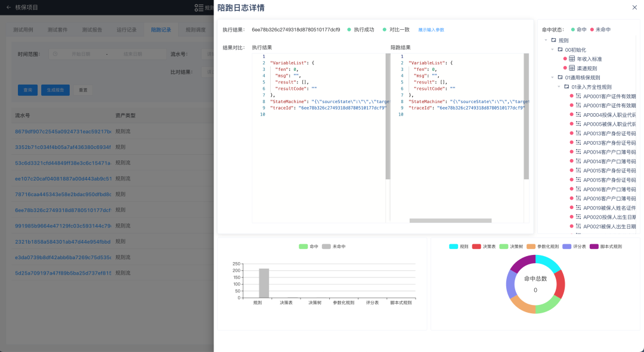644x352 pixels.
Task: Click the folder icon of 00初始化
Action: [560, 49]
